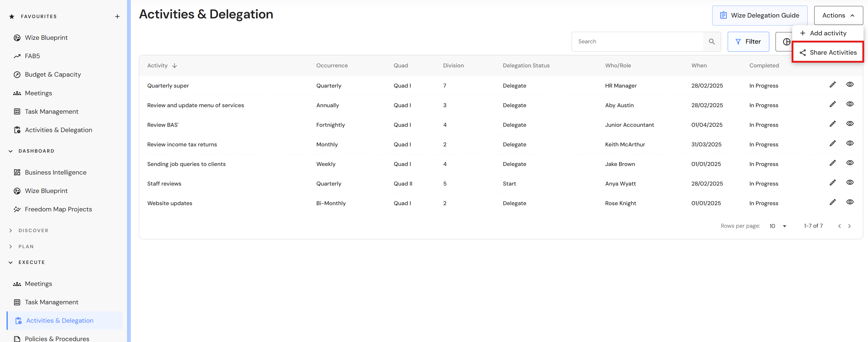868x342 pixels.
Task: View Review BAS' activity eye icon
Action: [850, 124]
